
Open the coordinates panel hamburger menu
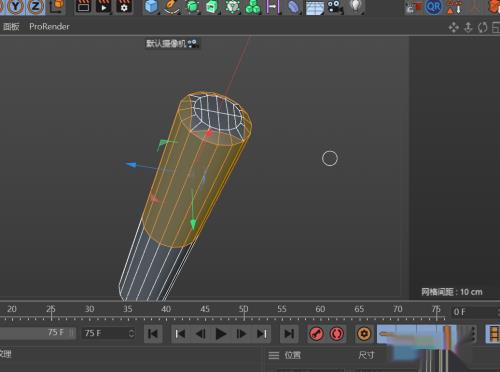274,356
